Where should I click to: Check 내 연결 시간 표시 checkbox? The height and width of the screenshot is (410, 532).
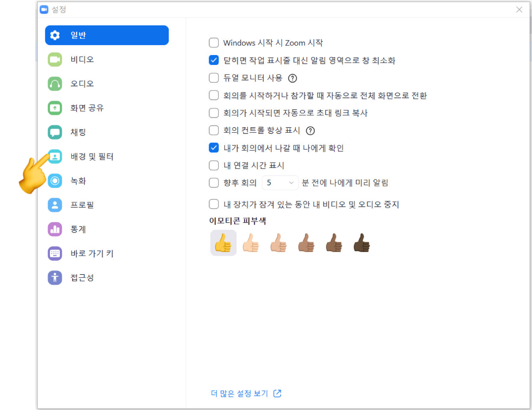[x=214, y=165]
